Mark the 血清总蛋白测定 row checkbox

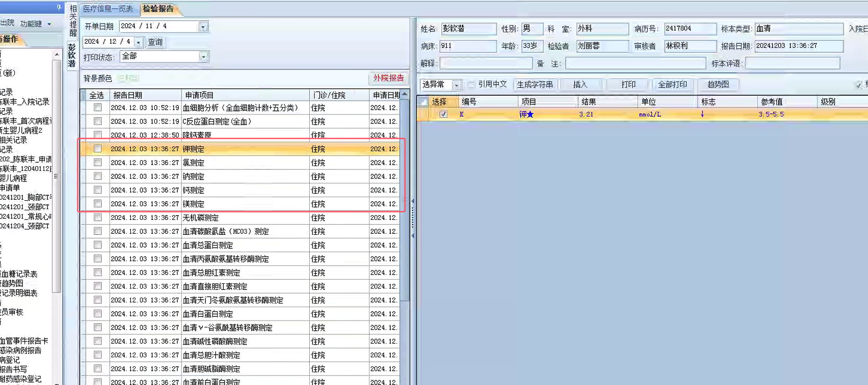[x=97, y=245]
